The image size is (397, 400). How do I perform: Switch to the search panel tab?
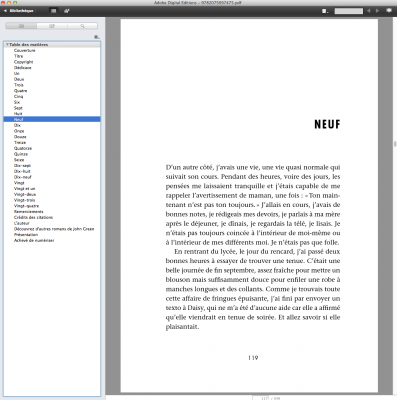82,26
